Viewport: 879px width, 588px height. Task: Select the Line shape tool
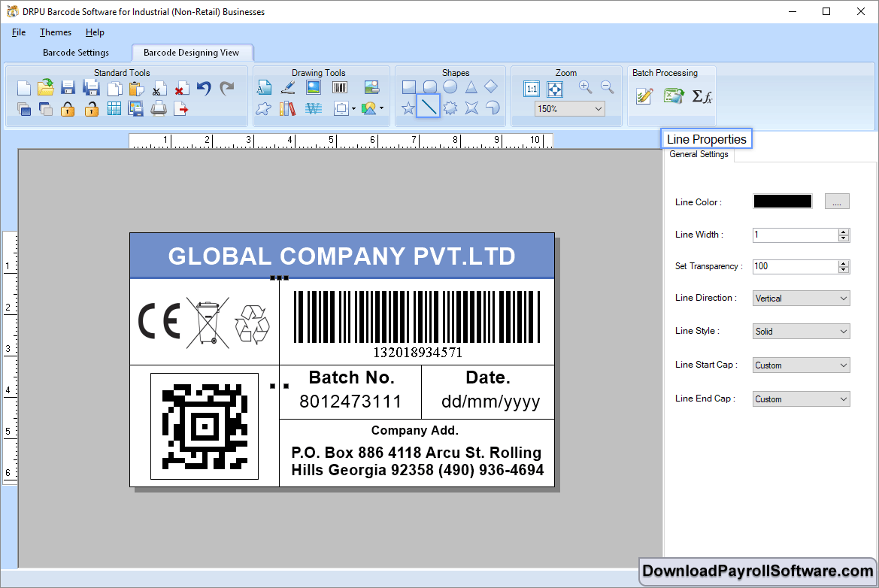pos(429,106)
